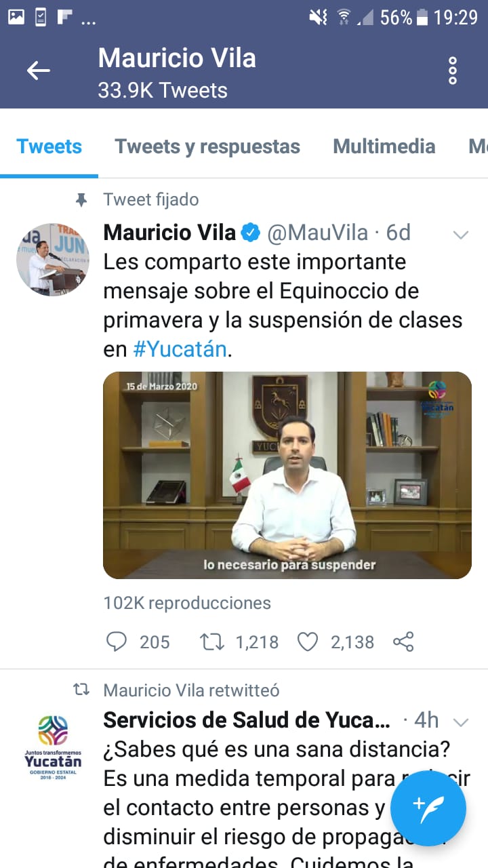The width and height of the screenshot is (488, 868).
Task: Expand options chevron on Servicios de Salud tweet
Action: pos(461,722)
